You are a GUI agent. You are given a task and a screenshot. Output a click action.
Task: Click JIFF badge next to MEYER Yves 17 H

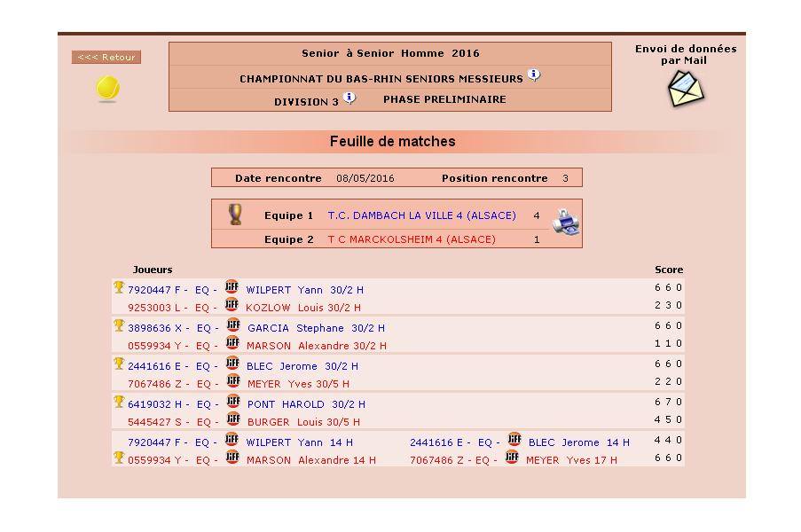[512, 457]
